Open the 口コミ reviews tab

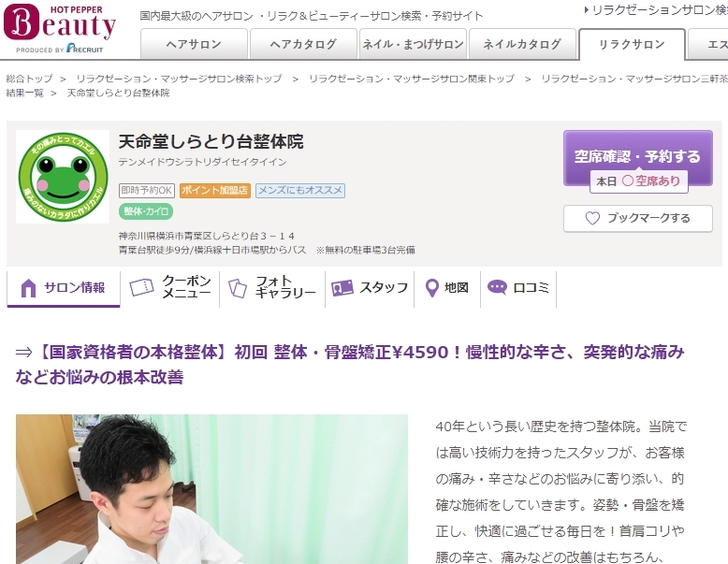tap(518, 288)
